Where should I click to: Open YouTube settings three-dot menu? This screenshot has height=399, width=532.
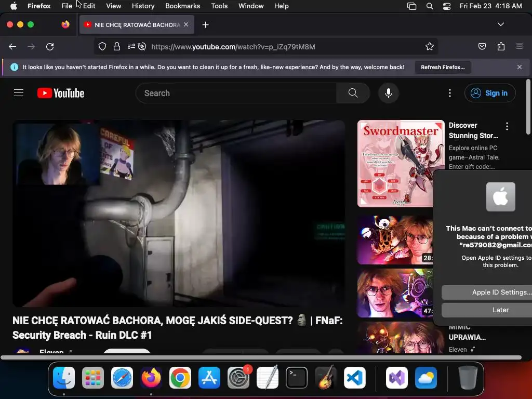tap(450, 93)
